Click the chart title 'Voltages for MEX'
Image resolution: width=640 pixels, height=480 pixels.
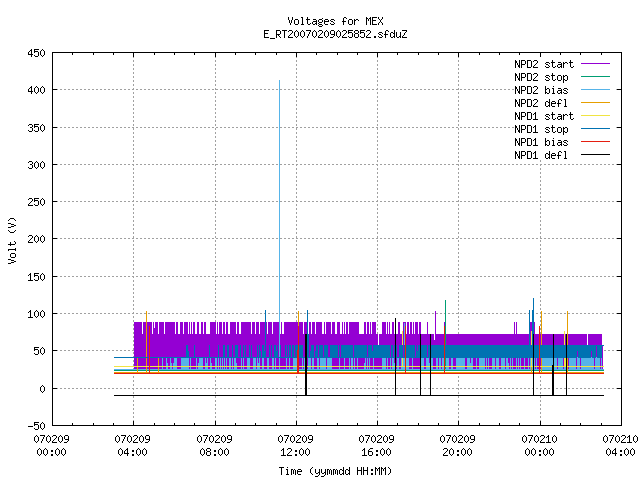click(x=335, y=21)
